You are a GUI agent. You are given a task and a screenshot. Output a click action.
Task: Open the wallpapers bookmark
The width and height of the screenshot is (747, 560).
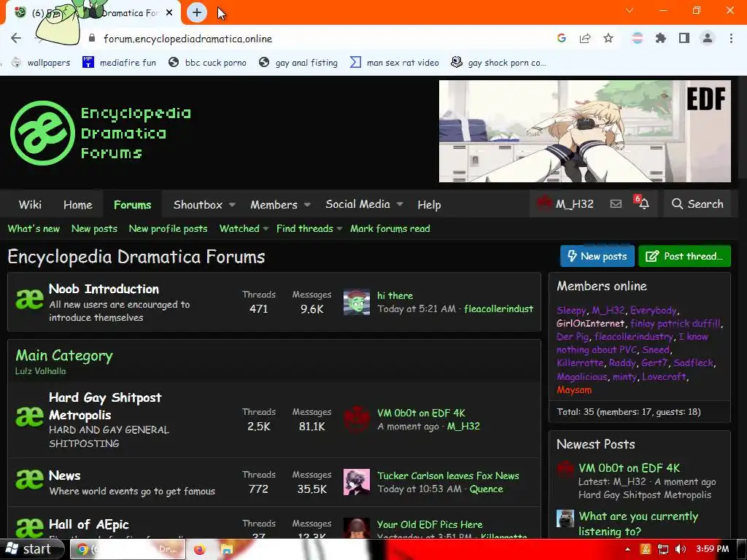tap(41, 63)
